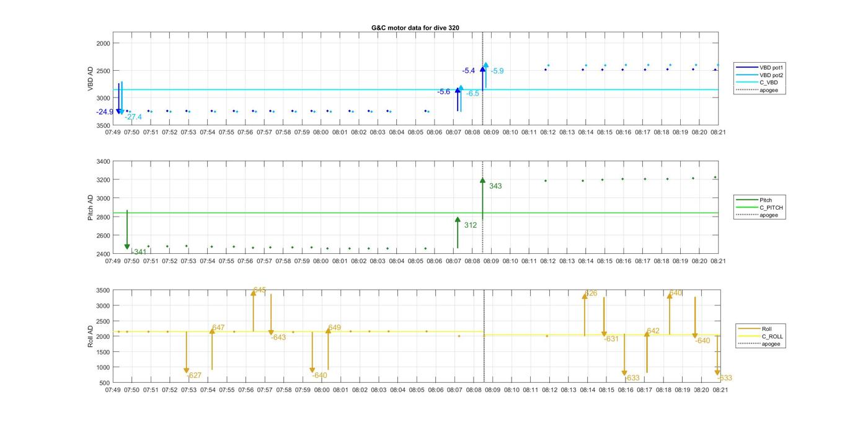Click the 500 tick on the Roll axis
Screen dimensions: 868x430
(105, 383)
